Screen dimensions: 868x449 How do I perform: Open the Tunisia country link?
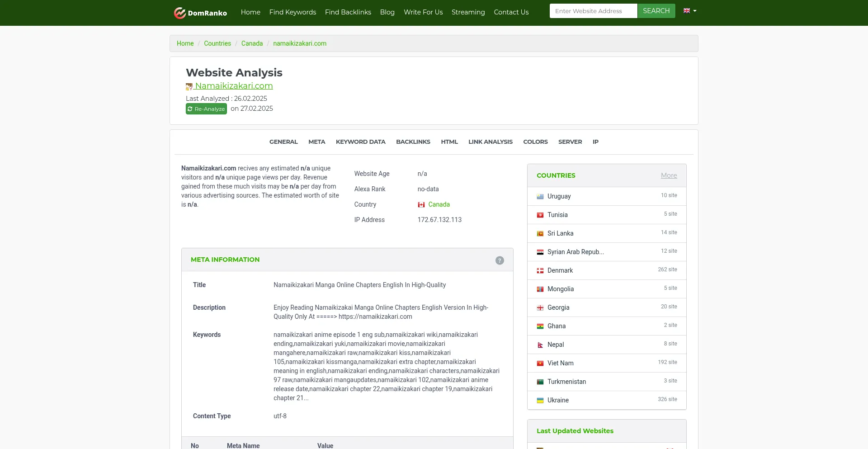pos(557,215)
